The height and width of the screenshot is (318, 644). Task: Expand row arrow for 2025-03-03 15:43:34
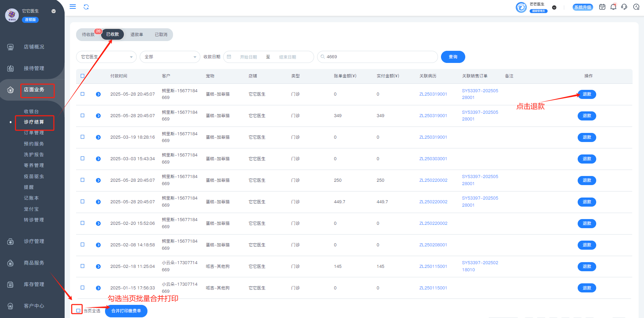(x=98, y=159)
